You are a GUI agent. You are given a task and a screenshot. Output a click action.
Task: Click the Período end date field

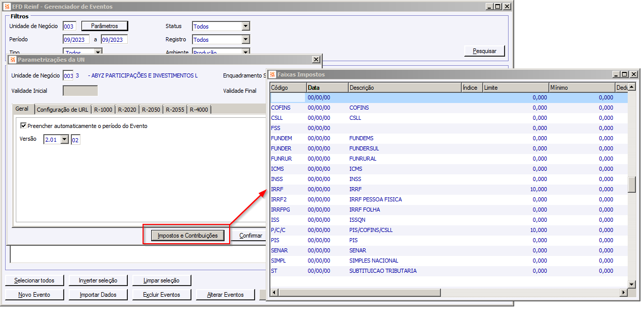114,39
